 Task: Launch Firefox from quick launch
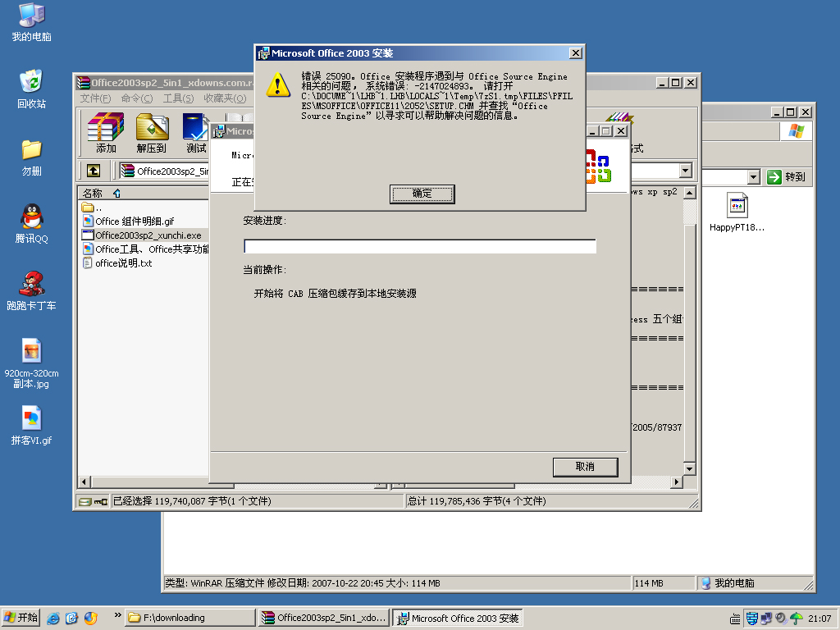pyautogui.click(x=91, y=619)
